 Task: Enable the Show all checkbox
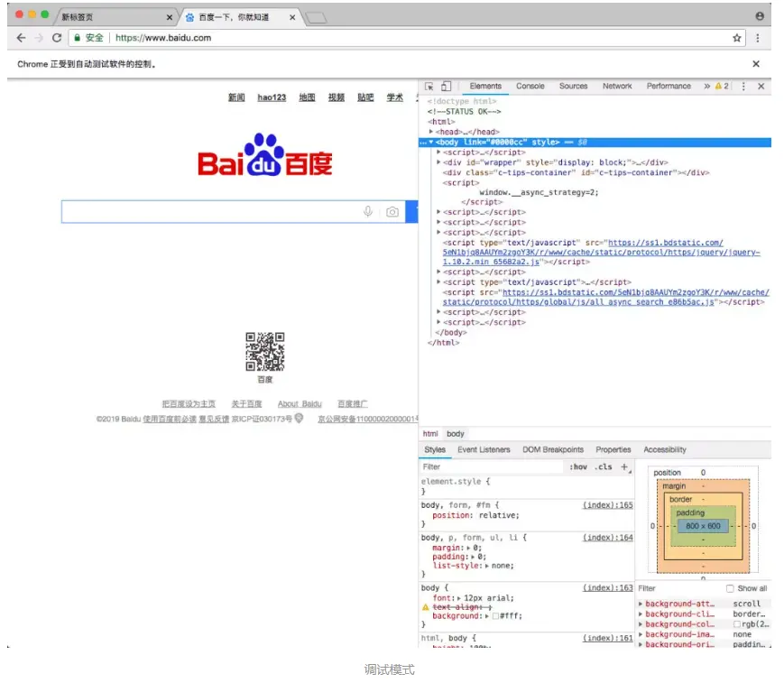(x=730, y=588)
